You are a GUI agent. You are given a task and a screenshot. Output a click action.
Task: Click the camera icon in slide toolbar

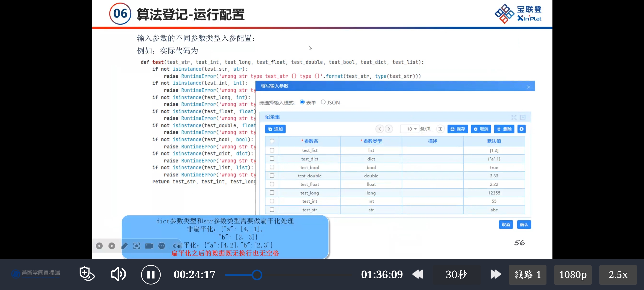(149, 246)
